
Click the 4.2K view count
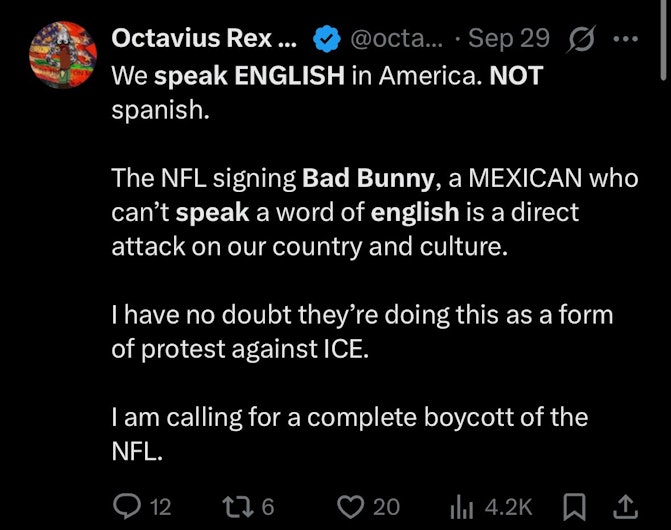pos(508,507)
